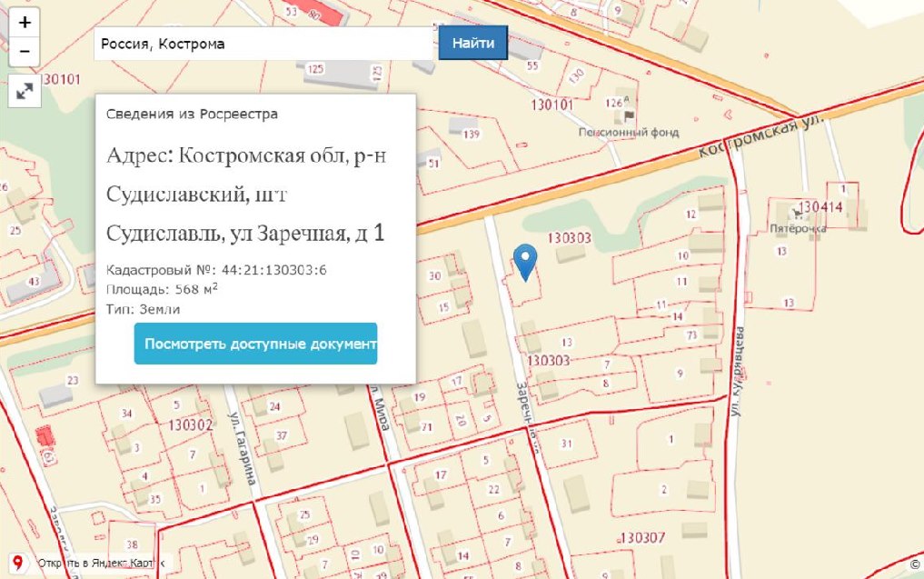The height and width of the screenshot is (579, 924).
Task: Select cadastral block 130307 label
Action: 641,536
